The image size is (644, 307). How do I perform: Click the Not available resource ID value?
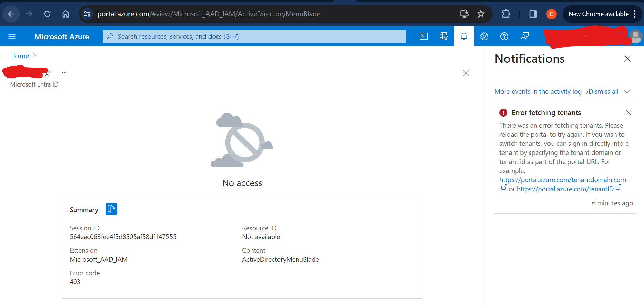pyautogui.click(x=261, y=237)
